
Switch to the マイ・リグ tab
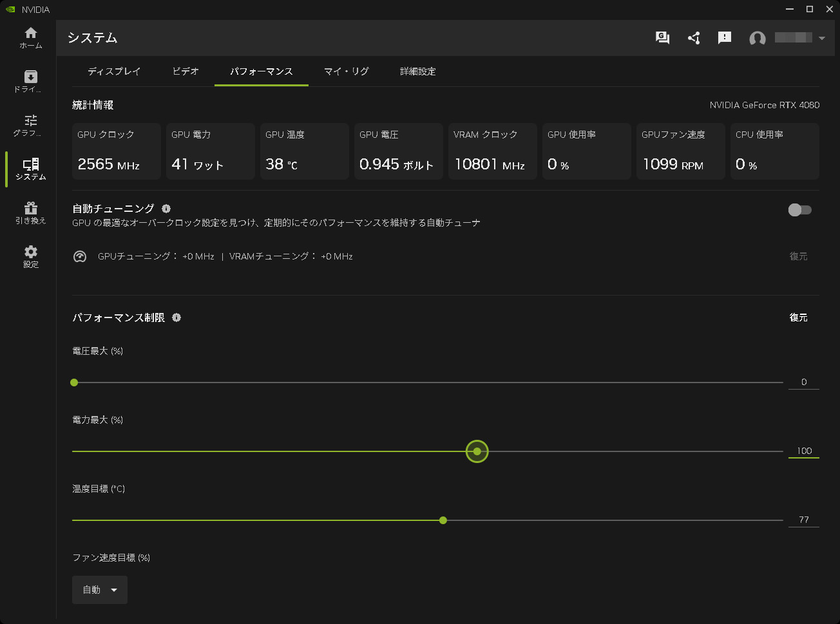[x=347, y=71]
